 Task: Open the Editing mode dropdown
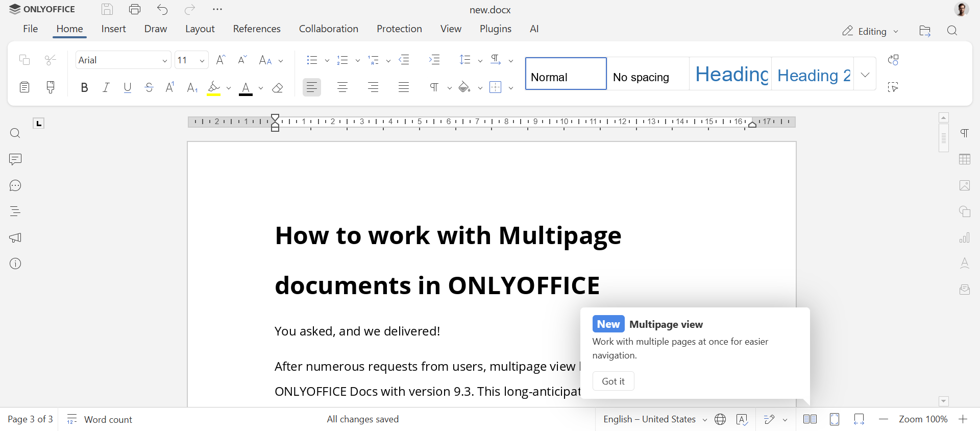pos(870,31)
